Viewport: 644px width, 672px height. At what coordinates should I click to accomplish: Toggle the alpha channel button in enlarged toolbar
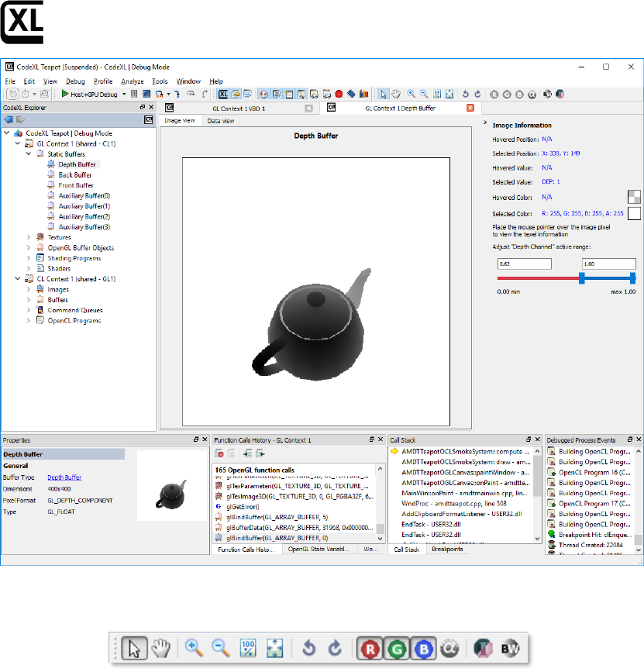(x=449, y=649)
